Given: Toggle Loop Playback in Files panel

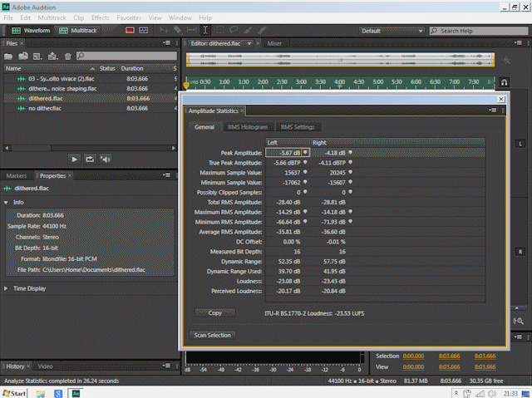Looking at the screenshot, I should 90,159.
